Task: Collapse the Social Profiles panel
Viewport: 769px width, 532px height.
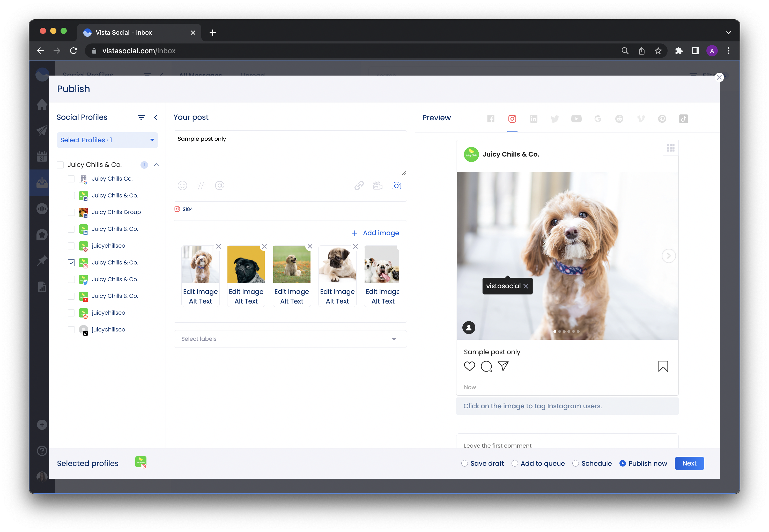Action: (156, 117)
